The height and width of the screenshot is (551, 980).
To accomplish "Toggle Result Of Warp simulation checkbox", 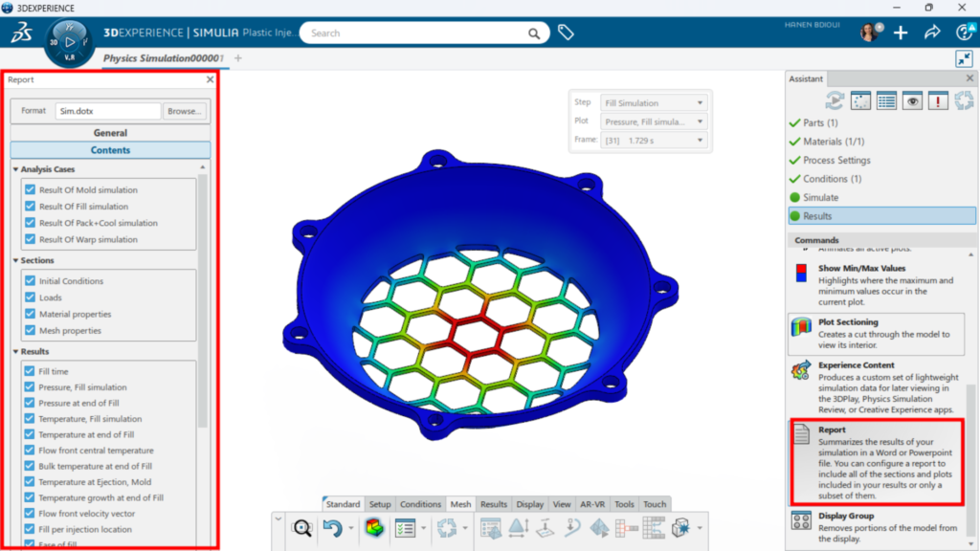I will (x=30, y=239).
